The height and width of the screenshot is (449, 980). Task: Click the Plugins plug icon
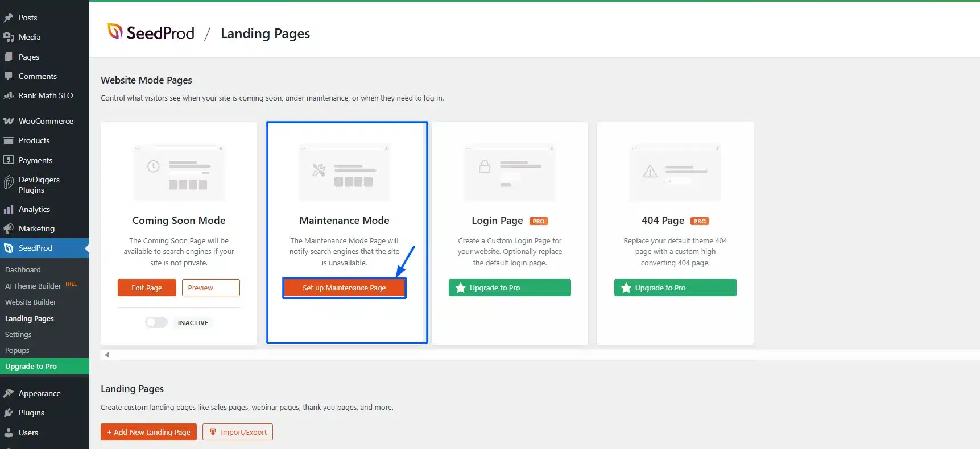tap(9, 413)
